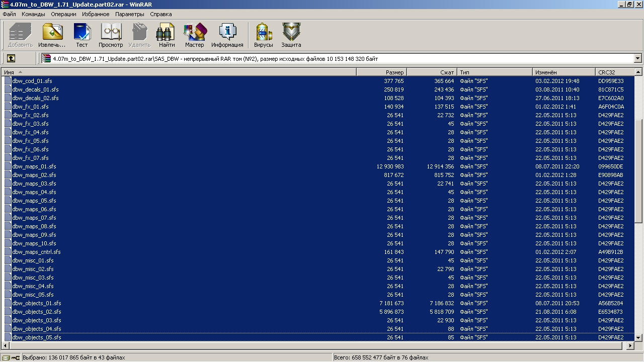Click the archive path address field
The image size is (644, 362).
tap(342, 59)
